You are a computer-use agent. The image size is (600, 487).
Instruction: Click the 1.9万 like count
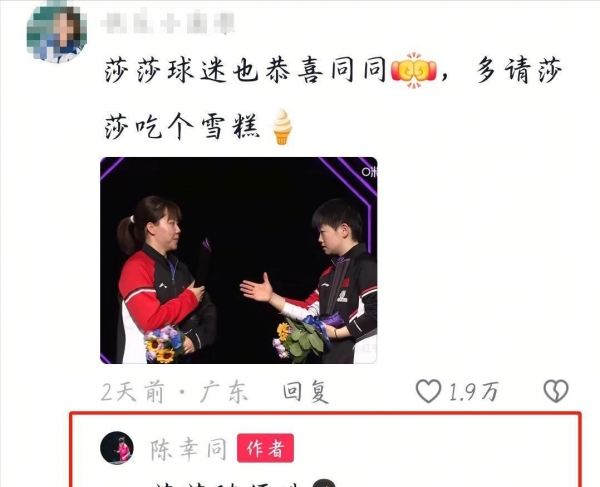(473, 392)
